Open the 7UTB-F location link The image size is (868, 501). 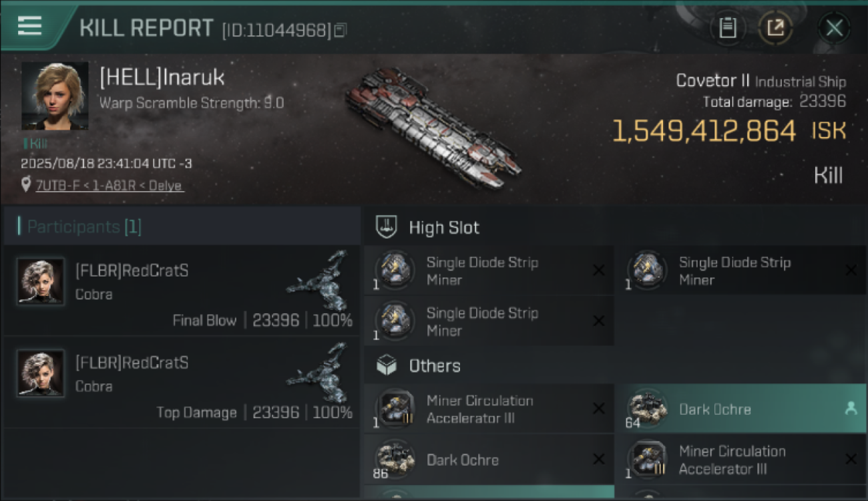(x=109, y=186)
